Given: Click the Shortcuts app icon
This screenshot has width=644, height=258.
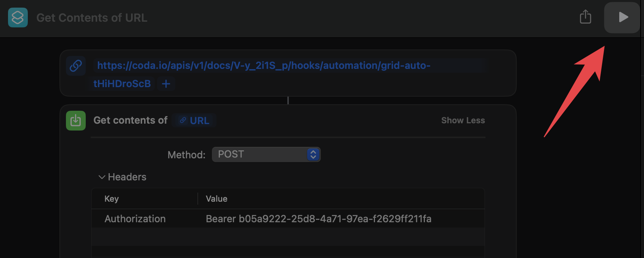Looking at the screenshot, I should pos(18,18).
